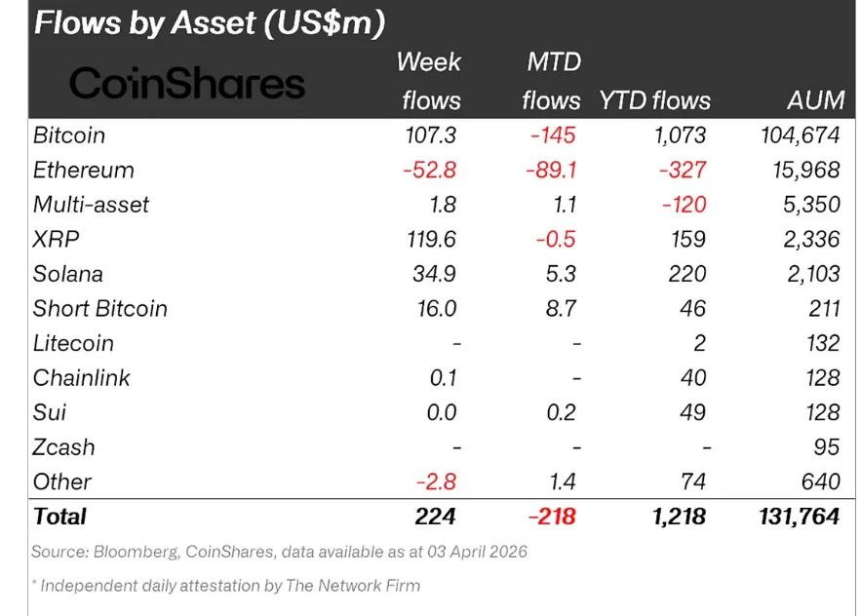Click the Total AUM value 131,764
Screen dimensions: 861x616
click(x=799, y=517)
